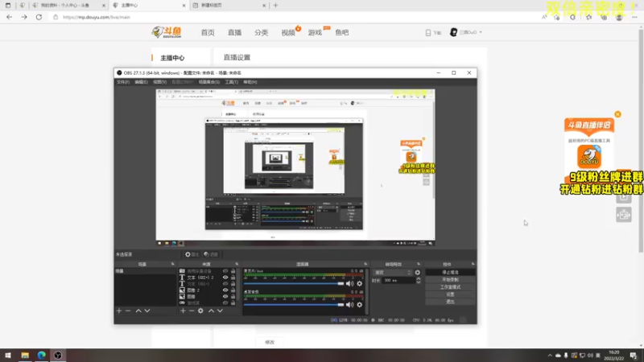Toggle lock on 文本 (GDI+) 2 source

click(x=233, y=278)
